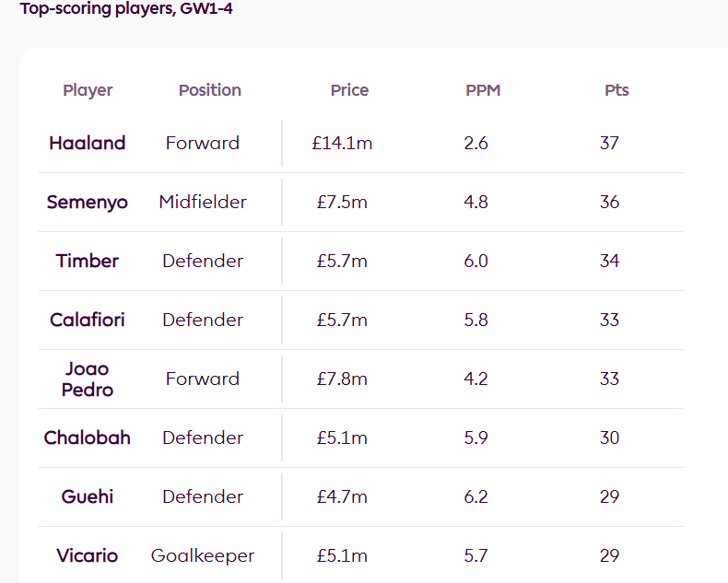Click the PPM column header
This screenshot has height=583, width=728.
click(483, 90)
